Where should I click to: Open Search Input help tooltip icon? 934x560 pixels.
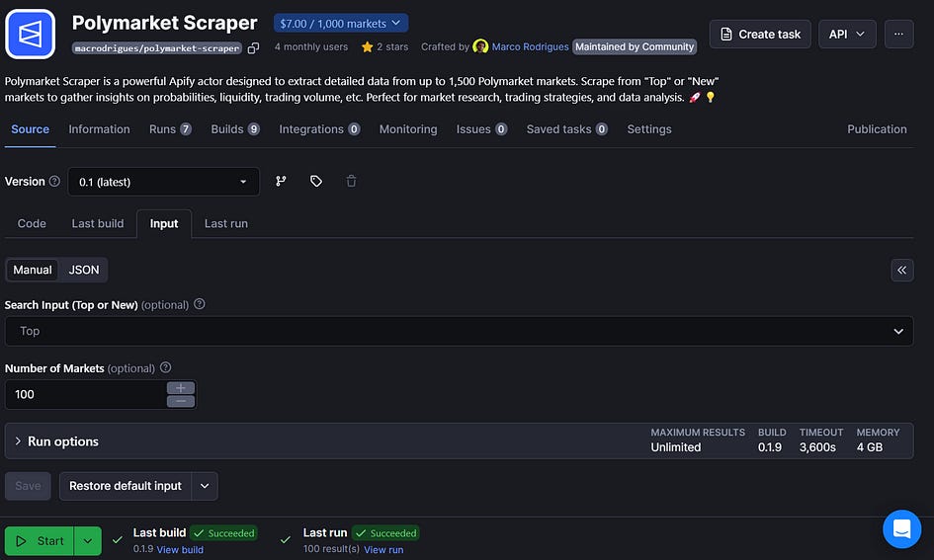click(x=200, y=304)
